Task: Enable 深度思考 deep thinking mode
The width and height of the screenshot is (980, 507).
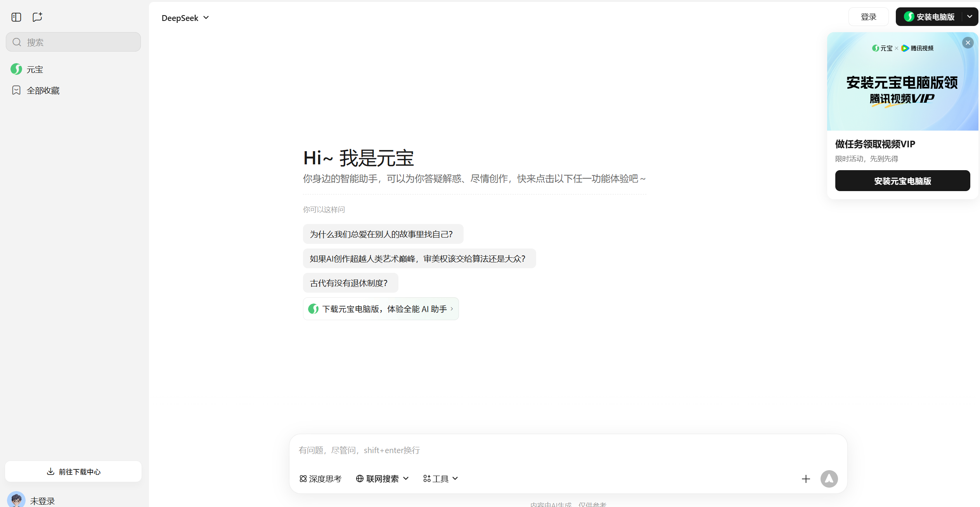Action: tap(320, 479)
